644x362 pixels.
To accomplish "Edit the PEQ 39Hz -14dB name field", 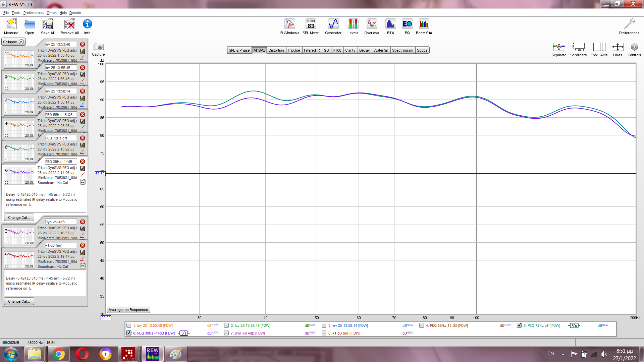I will point(61,162).
